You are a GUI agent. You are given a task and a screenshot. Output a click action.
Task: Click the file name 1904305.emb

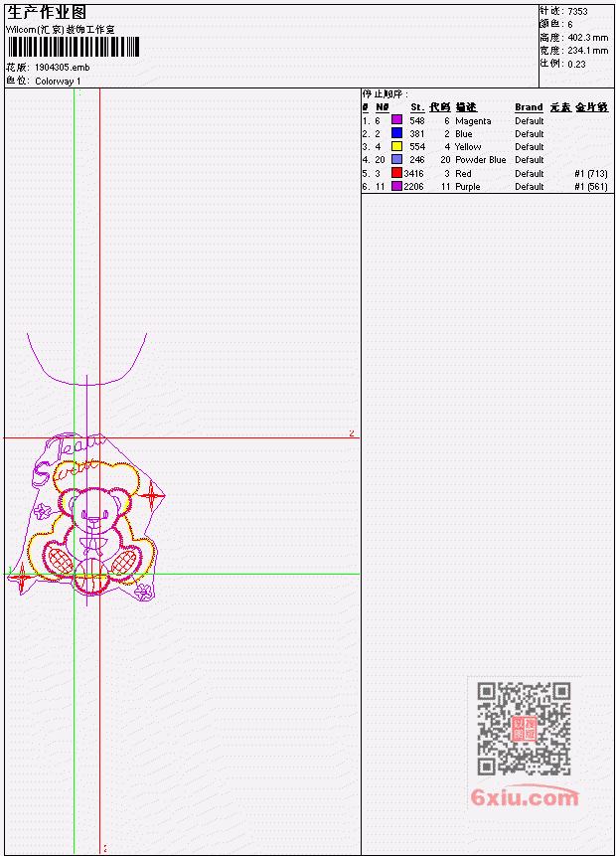(x=63, y=68)
